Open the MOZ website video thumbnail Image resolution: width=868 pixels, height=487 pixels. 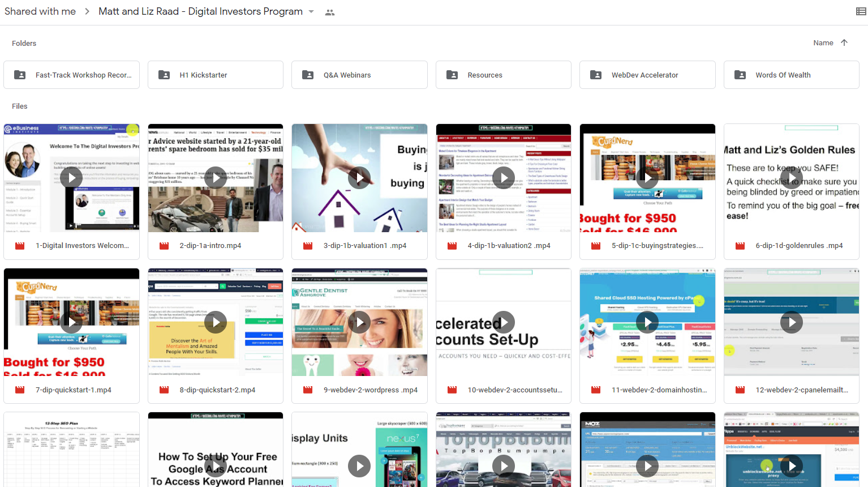[x=647, y=450]
